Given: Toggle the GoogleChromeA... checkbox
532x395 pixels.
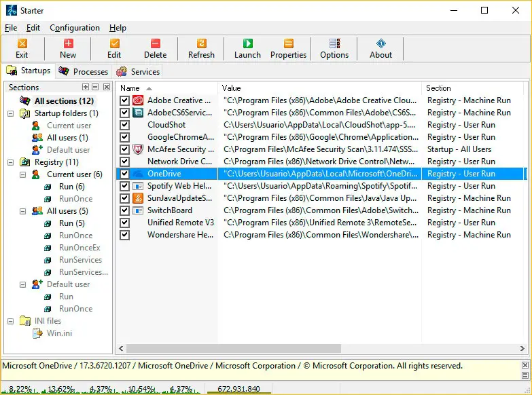Looking at the screenshot, I should tap(124, 137).
